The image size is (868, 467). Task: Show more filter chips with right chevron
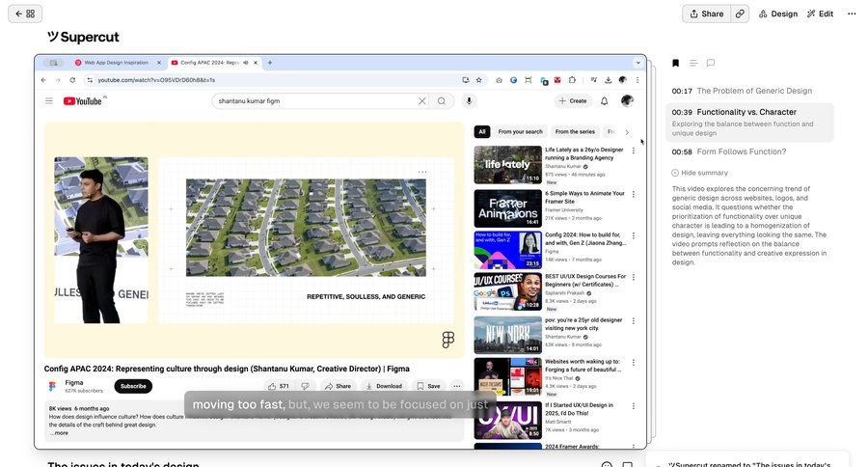tap(627, 132)
